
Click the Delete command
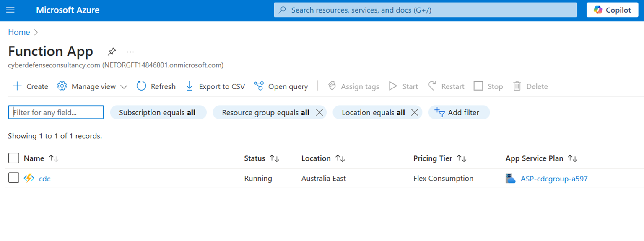[x=530, y=86]
